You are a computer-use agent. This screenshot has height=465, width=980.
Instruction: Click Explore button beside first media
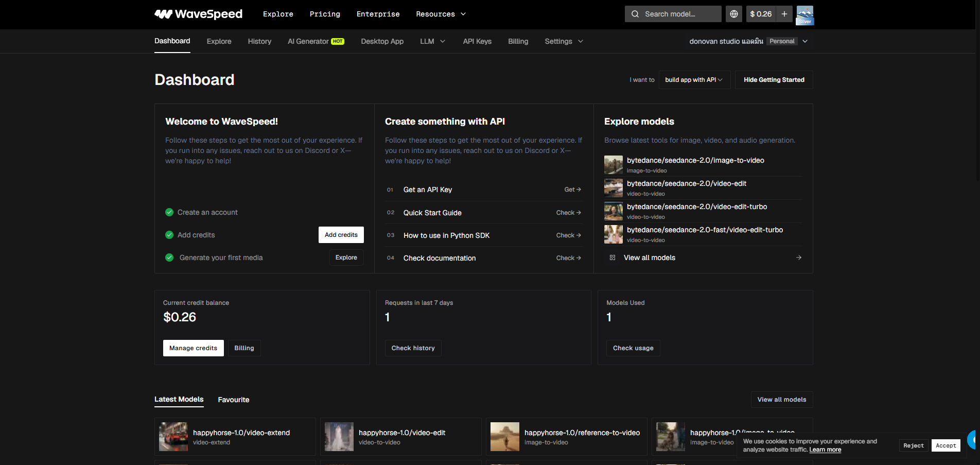346,257
